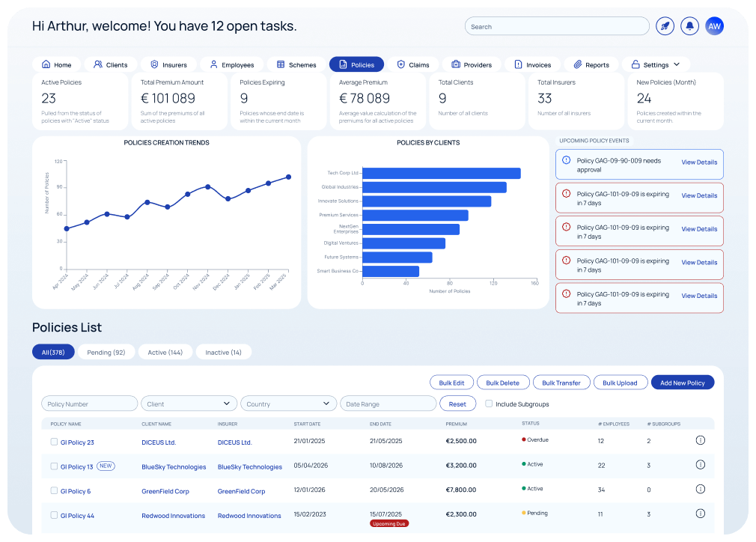This screenshot has width=756, height=542.
Task: Select the Claims navigation icon
Action: (402, 64)
